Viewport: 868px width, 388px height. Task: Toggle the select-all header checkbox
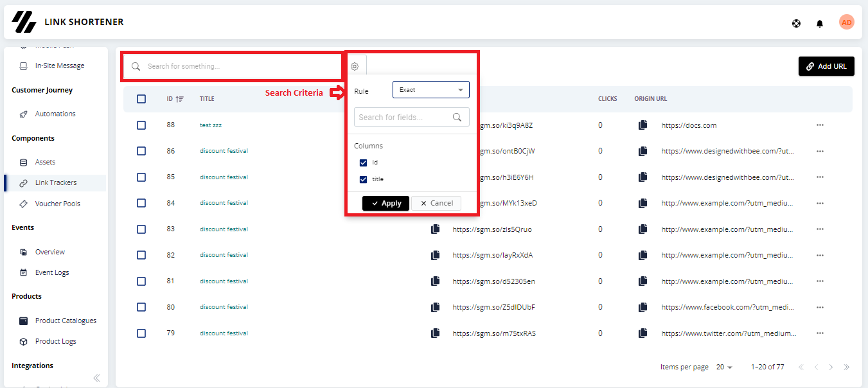tap(141, 99)
